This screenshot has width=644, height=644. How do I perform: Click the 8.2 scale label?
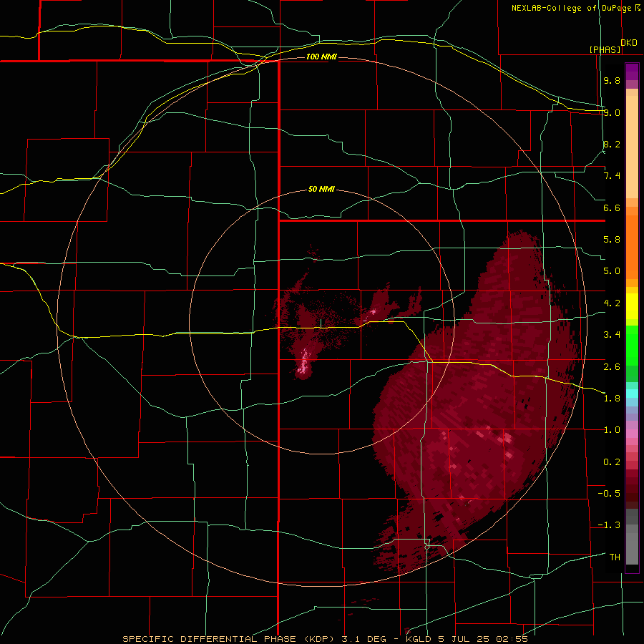[x=612, y=144]
